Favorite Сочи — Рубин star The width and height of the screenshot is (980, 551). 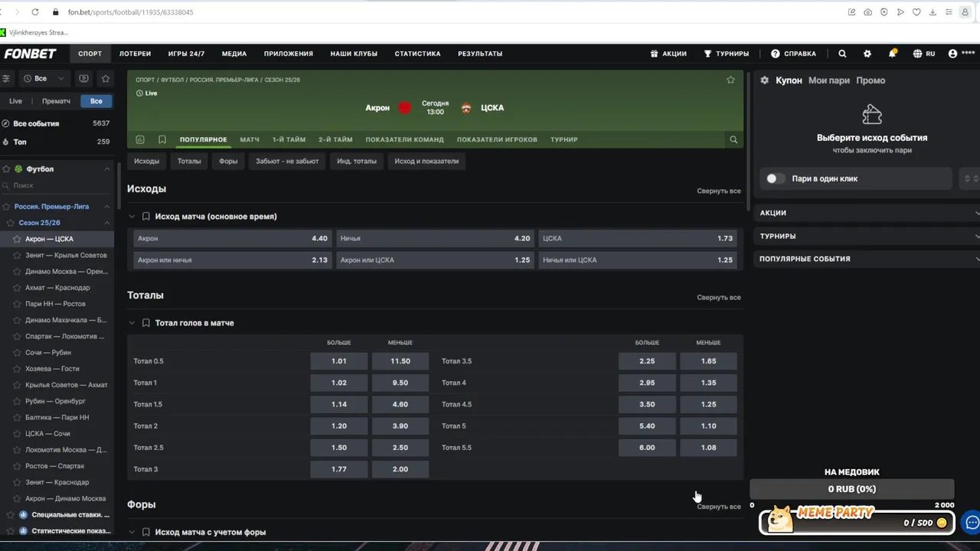tap(18, 353)
